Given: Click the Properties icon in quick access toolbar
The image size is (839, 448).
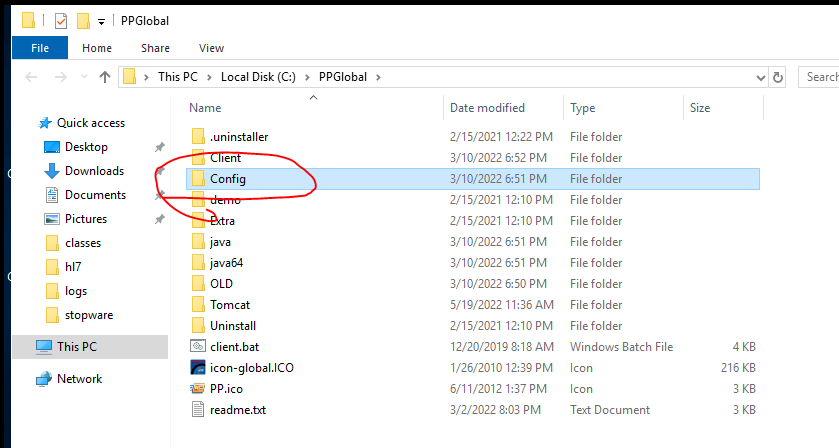Looking at the screenshot, I should (61, 21).
